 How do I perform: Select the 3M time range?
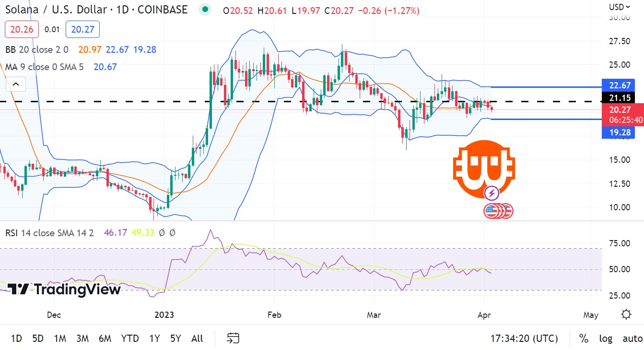point(82,338)
